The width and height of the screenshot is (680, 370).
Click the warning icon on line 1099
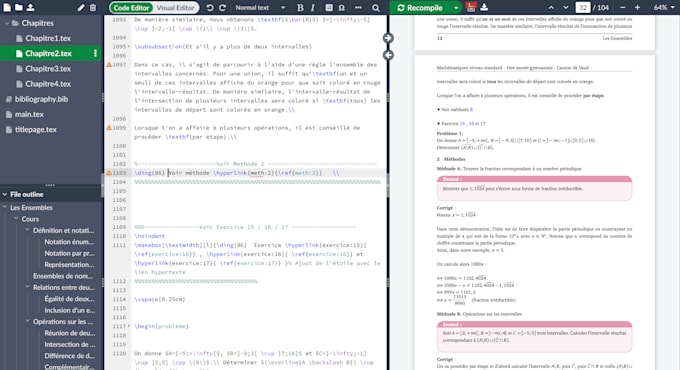click(x=109, y=128)
